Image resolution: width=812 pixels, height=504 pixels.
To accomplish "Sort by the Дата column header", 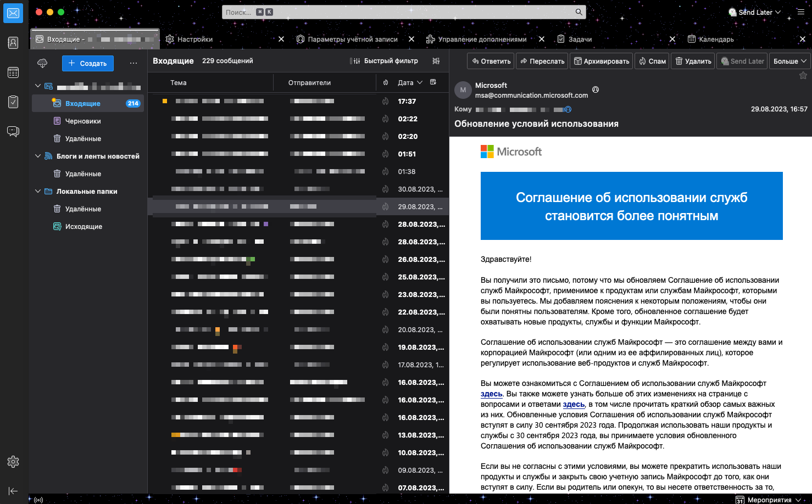I will [x=410, y=82].
